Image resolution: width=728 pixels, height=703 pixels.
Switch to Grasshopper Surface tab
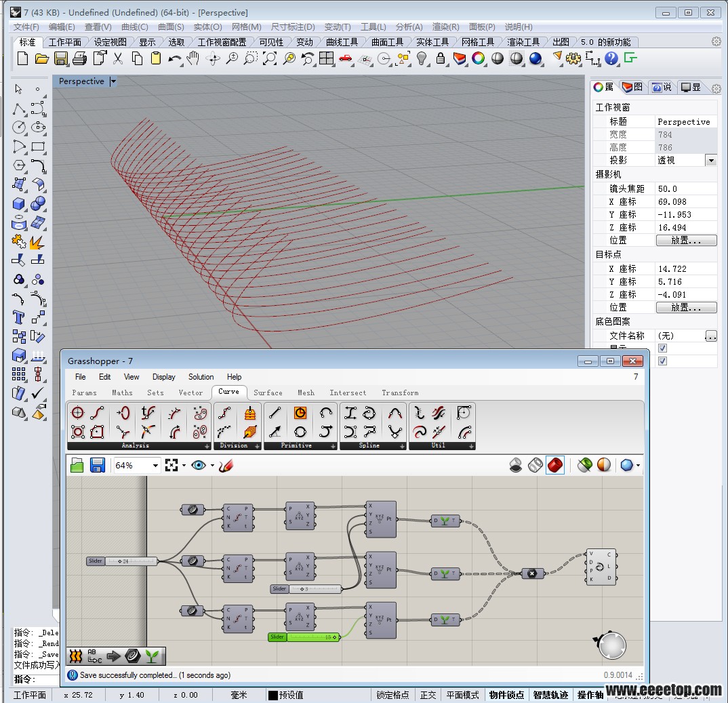coord(268,393)
